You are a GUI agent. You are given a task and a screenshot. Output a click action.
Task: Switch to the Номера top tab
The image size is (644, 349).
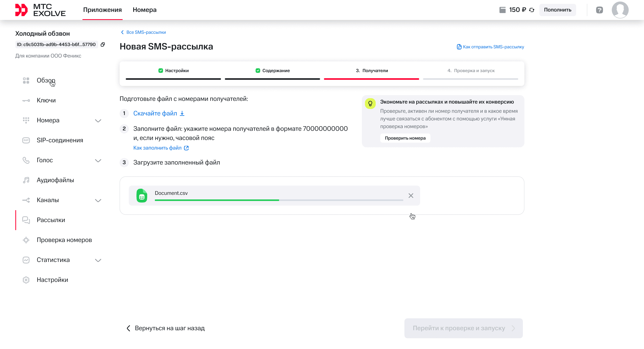click(145, 10)
